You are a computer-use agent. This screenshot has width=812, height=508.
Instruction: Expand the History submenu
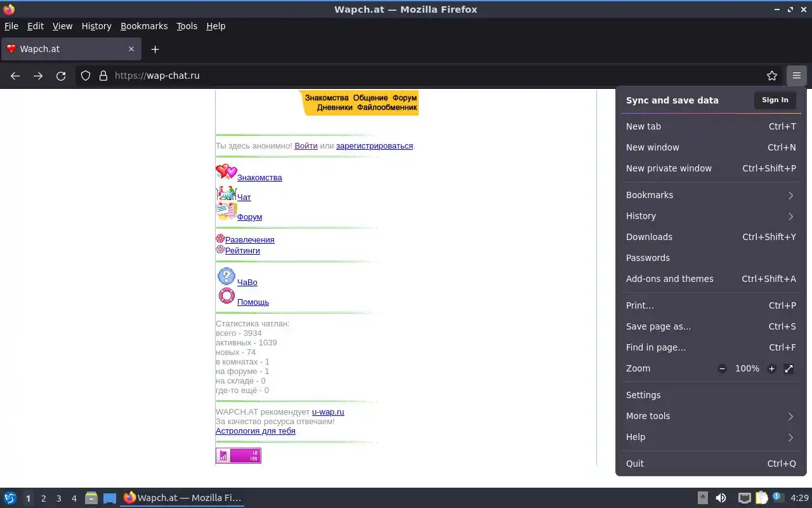tap(710, 216)
